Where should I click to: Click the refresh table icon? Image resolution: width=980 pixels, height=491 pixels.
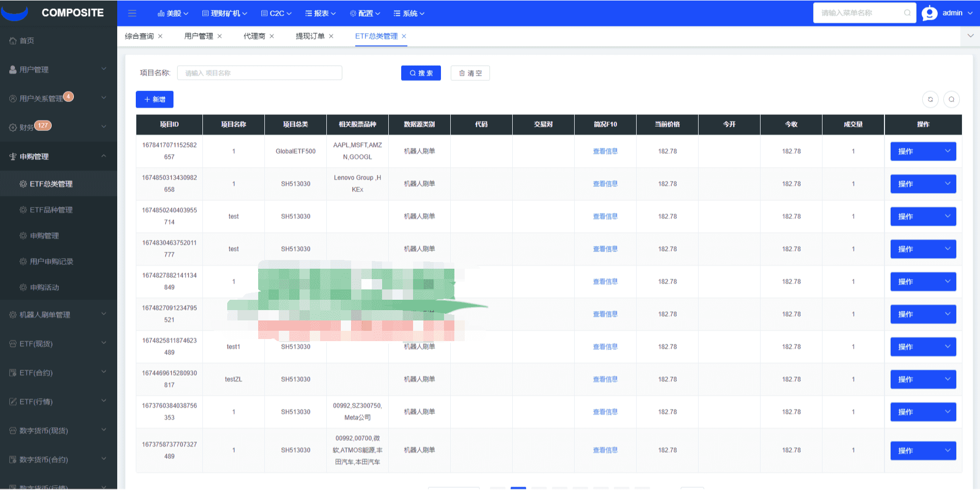point(930,99)
